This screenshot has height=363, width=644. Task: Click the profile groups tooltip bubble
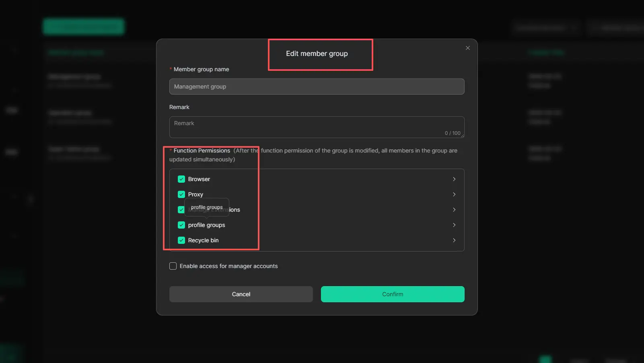[207, 207]
